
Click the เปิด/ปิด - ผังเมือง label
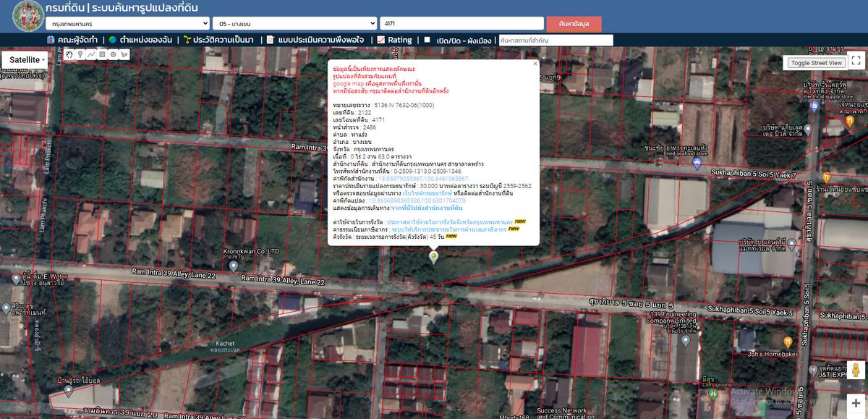[464, 40]
